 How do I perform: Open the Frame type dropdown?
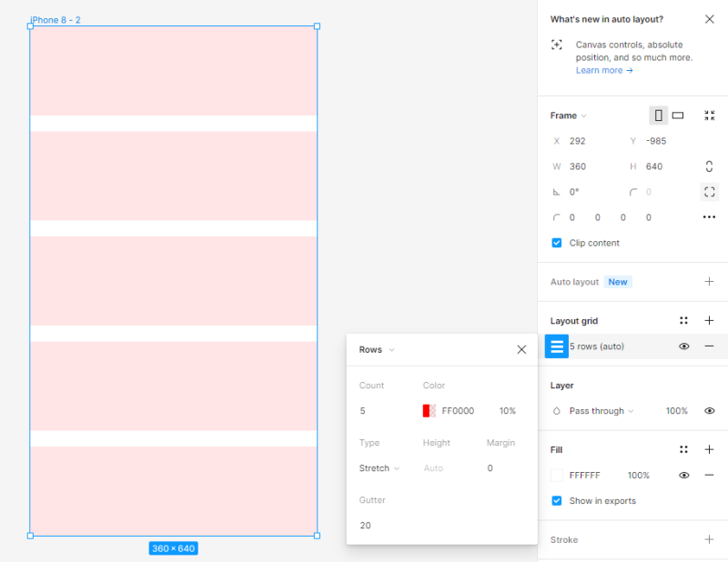pos(568,115)
